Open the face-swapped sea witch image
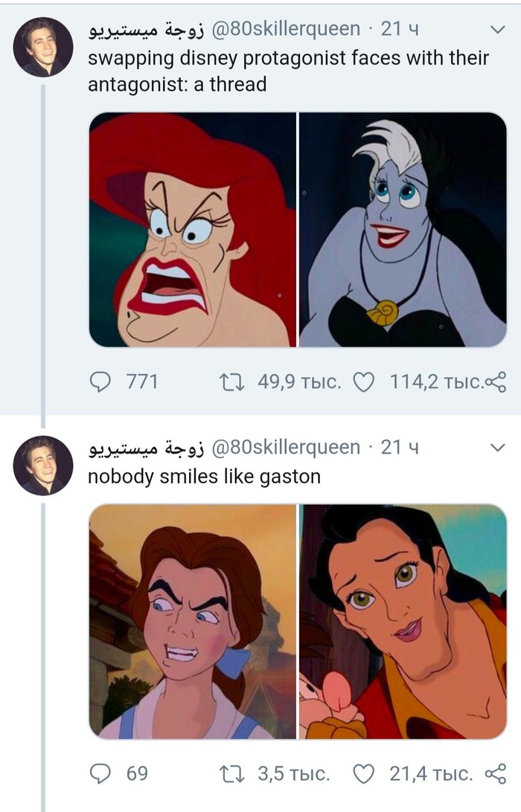 (403, 230)
